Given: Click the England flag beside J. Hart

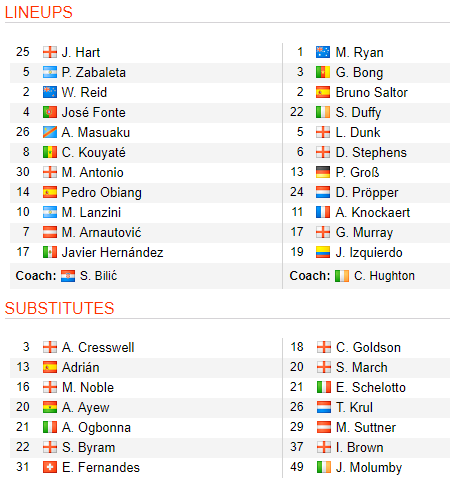Looking at the screenshot, I should (x=50, y=52).
